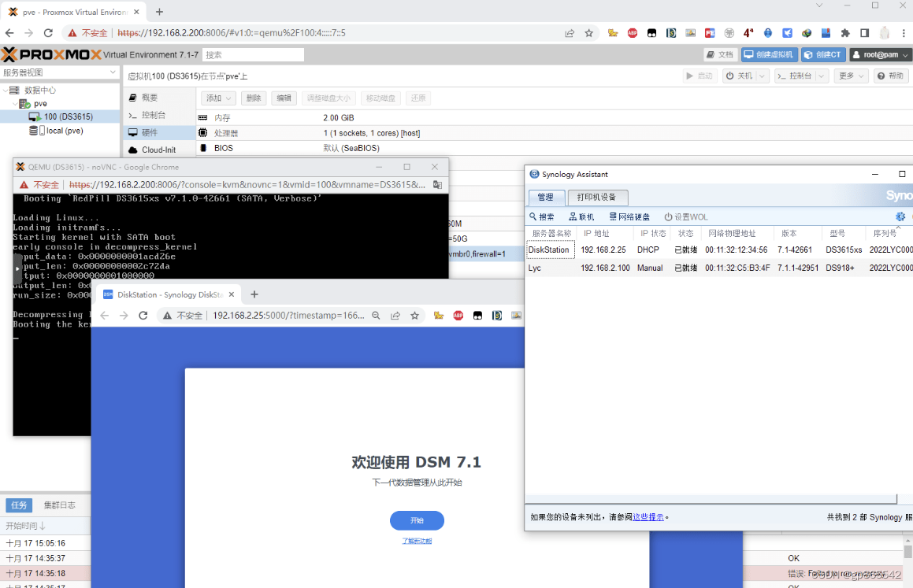Open the VM Summary menu item

(159, 98)
